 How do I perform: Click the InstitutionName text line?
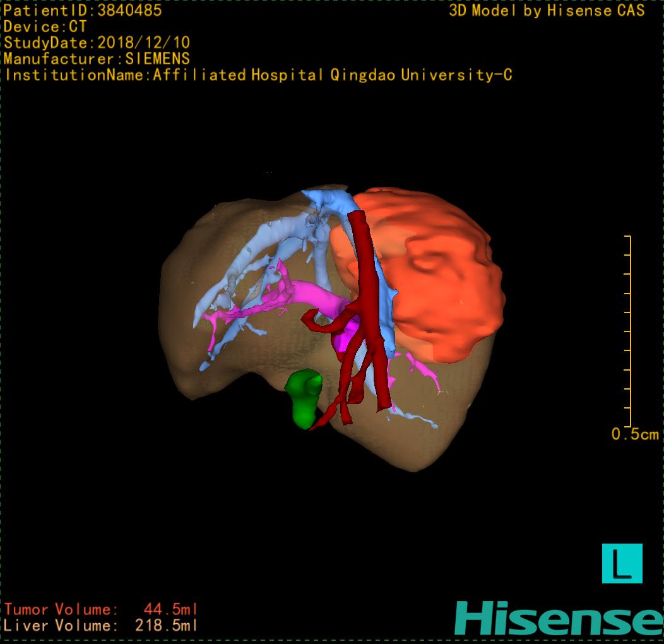coord(258,75)
